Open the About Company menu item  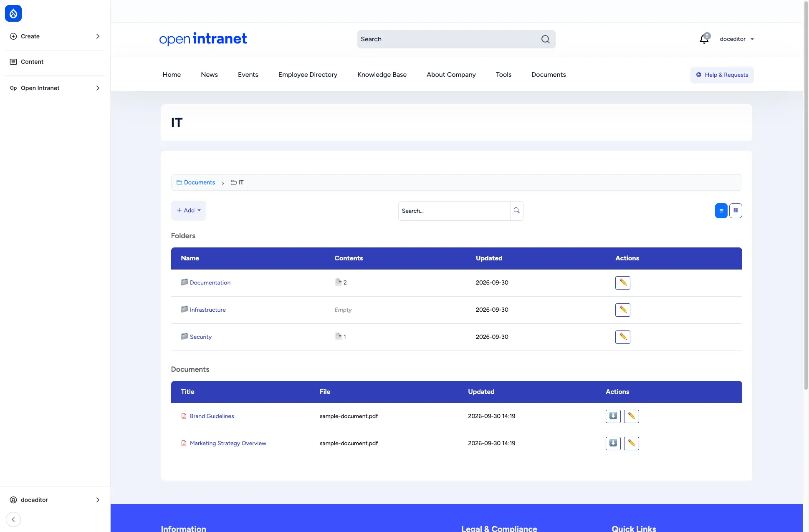click(451, 75)
